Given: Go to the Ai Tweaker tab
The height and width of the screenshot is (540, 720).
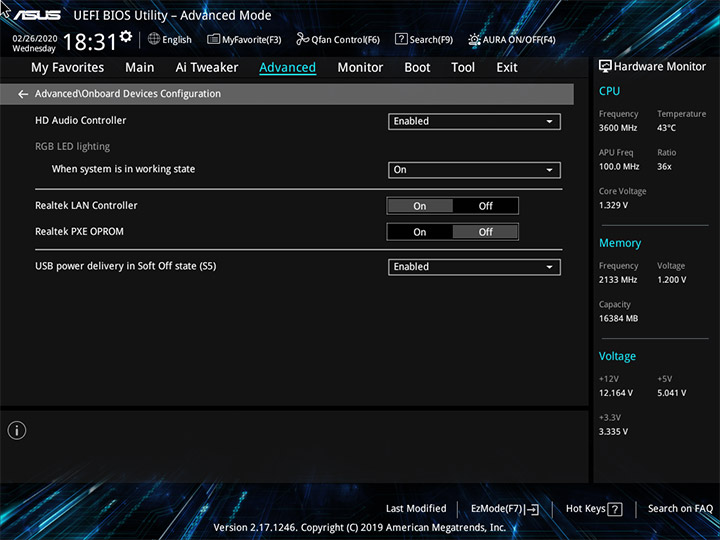Looking at the screenshot, I should [x=207, y=68].
